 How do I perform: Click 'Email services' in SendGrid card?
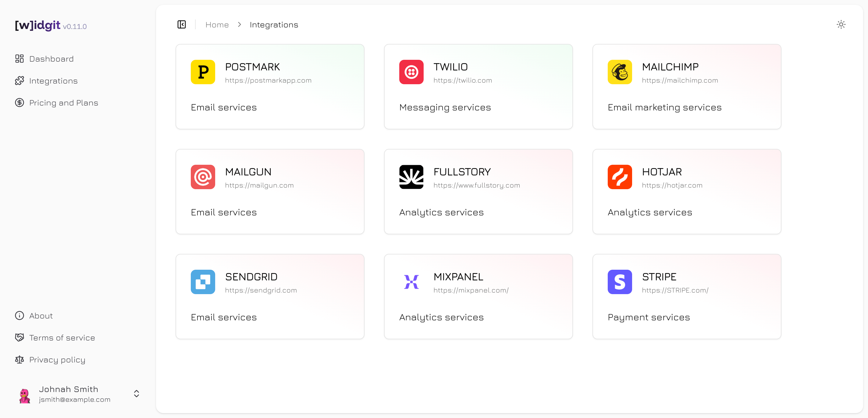(224, 317)
